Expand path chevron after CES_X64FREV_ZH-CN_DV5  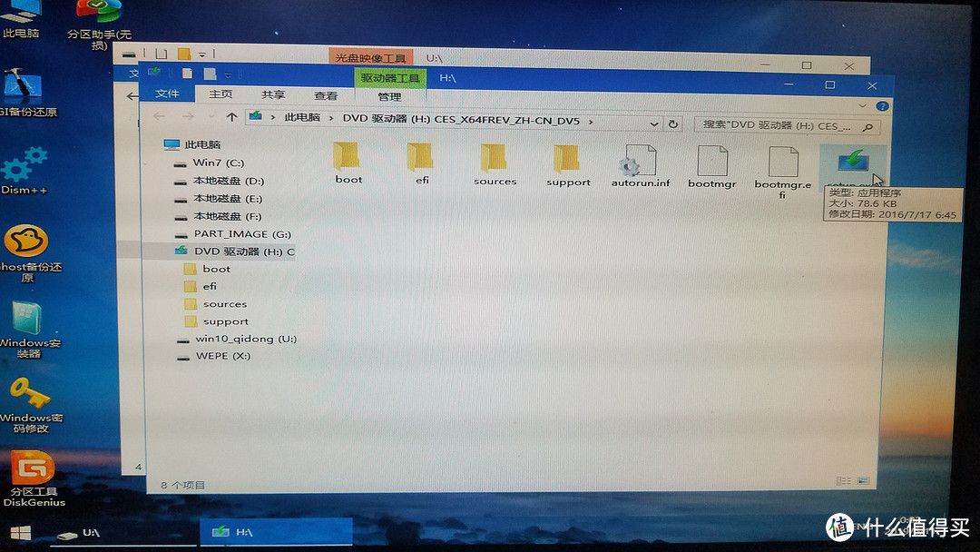592,120
